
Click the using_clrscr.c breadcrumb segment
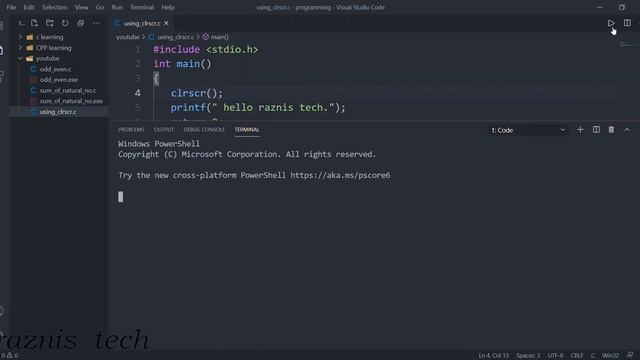tap(176, 37)
